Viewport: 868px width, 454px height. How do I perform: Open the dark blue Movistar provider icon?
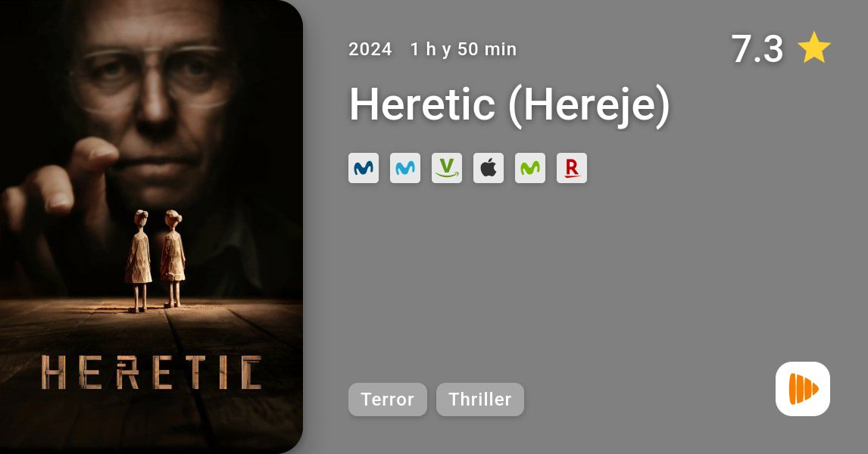(363, 168)
